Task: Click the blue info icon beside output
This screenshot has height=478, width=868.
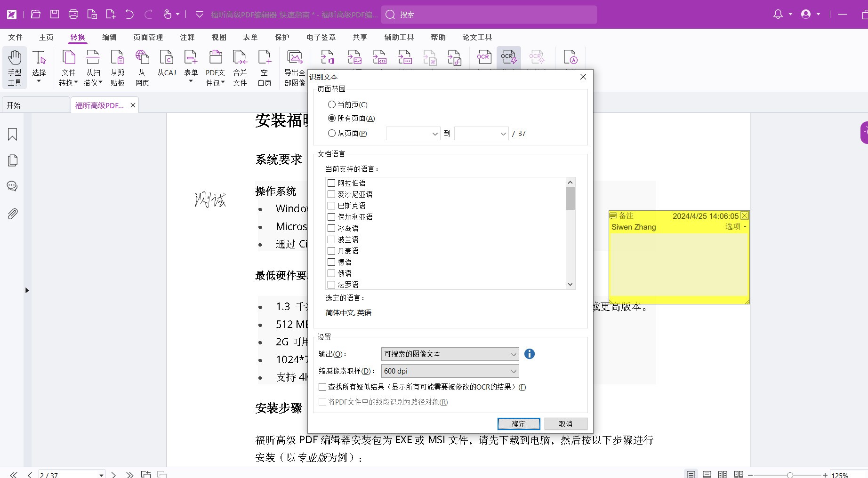Action: [529, 354]
